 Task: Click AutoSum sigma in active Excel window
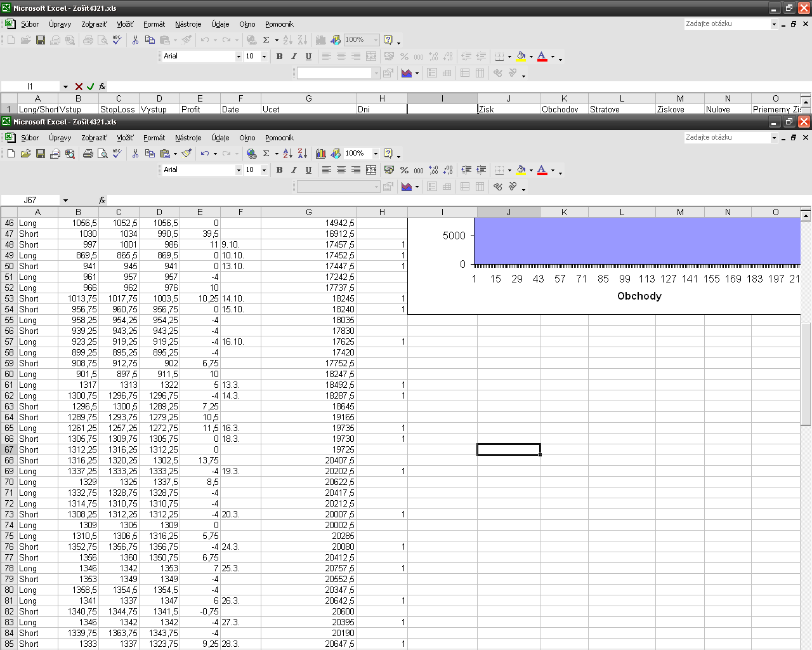point(266,154)
